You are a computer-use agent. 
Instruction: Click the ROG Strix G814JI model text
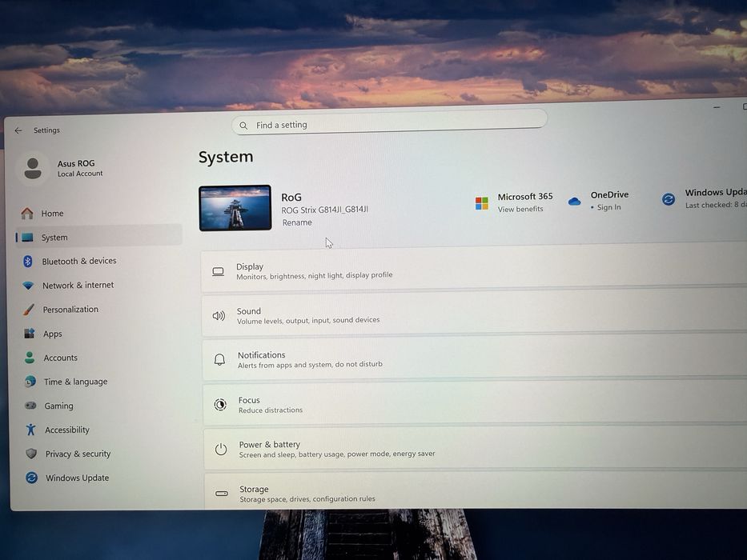(324, 210)
